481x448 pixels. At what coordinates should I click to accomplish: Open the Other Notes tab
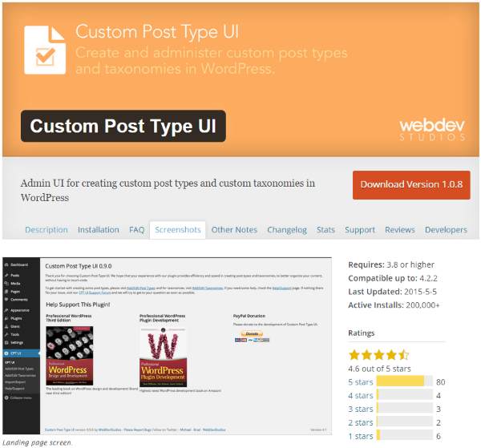tap(234, 230)
